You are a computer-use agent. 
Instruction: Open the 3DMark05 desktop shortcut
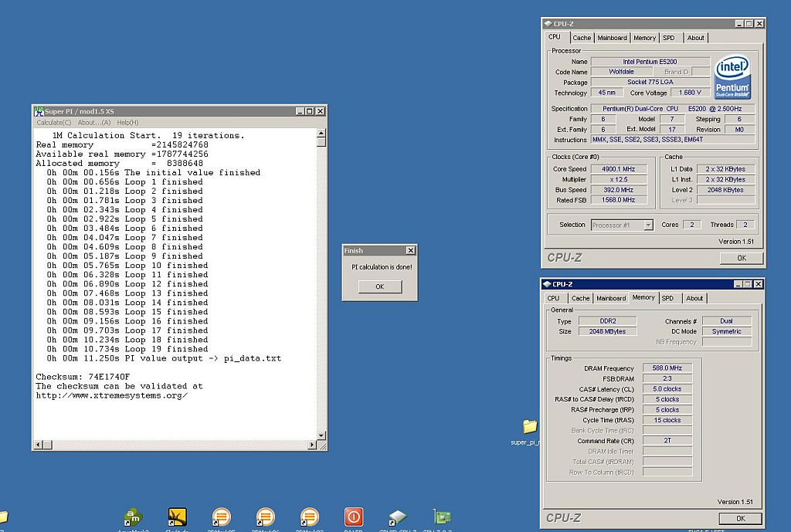221,517
